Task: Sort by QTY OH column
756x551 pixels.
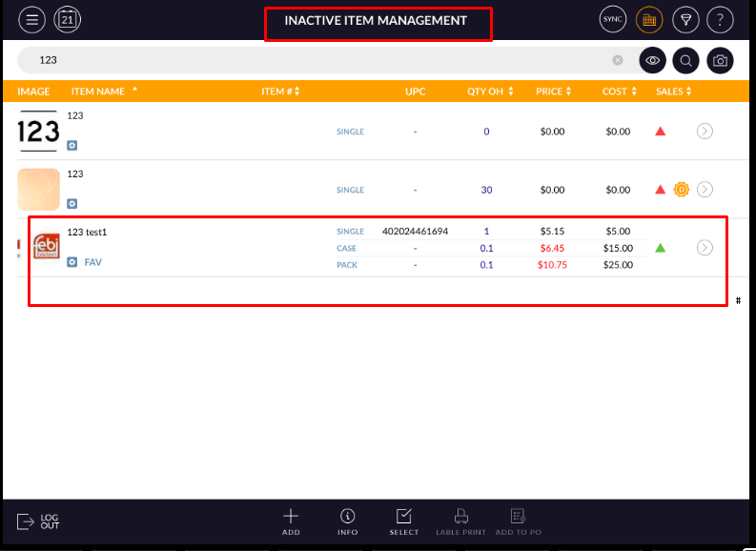Action: [490, 92]
